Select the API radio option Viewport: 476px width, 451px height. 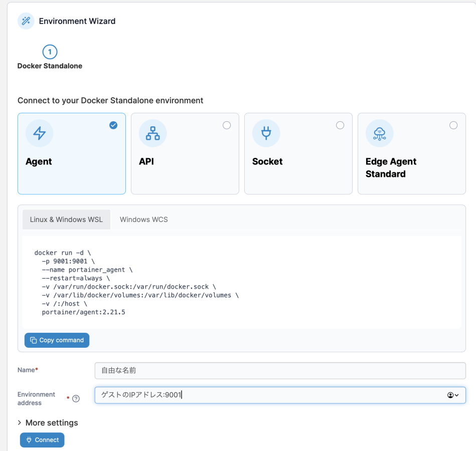[227, 125]
